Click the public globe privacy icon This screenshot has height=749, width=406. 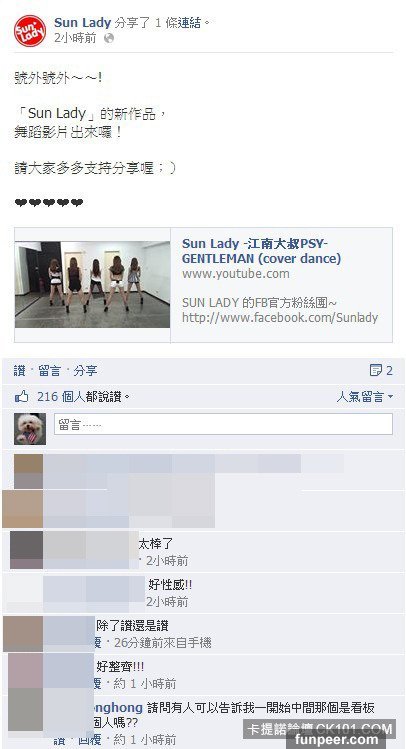coord(109,38)
